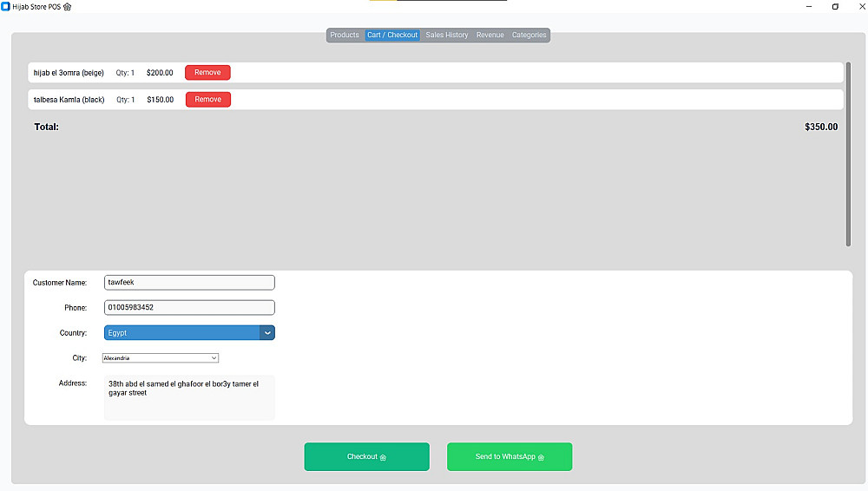The image size is (868, 491).
Task: Click the Country: label
Action: (x=73, y=333)
